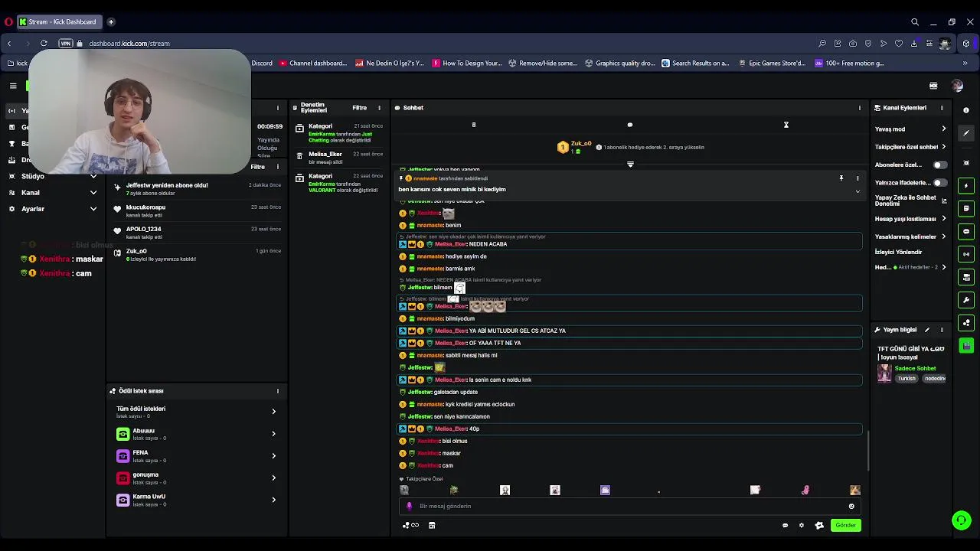Click the chat panel vertical scrollbar
The image size is (980, 551).
coord(867,452)
